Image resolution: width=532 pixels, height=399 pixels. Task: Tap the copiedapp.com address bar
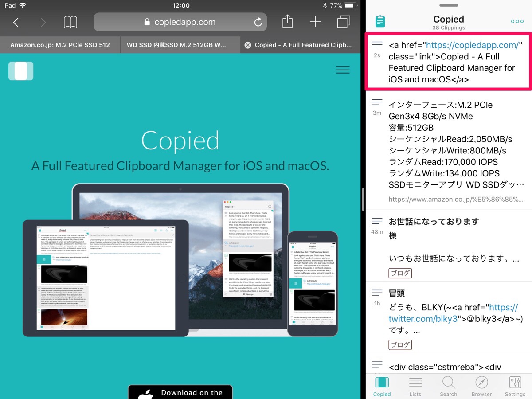180,22
